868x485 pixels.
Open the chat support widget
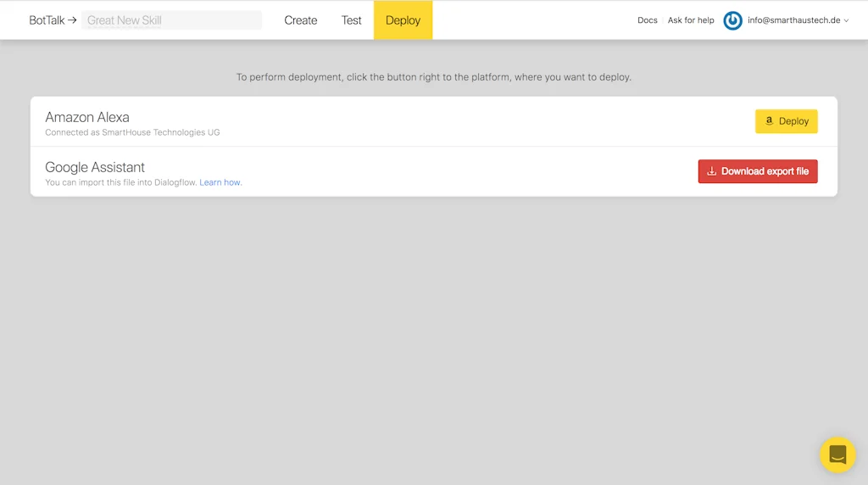837,454
